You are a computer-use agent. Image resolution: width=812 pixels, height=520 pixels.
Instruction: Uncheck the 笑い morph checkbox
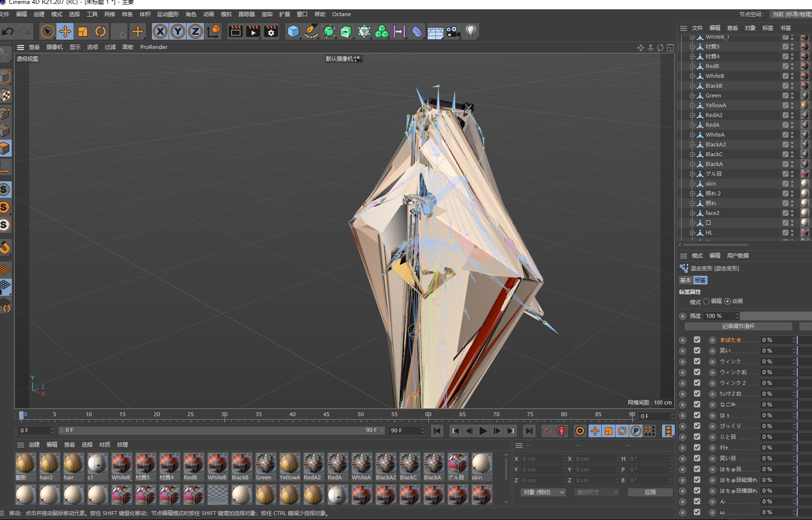[697, 351]
